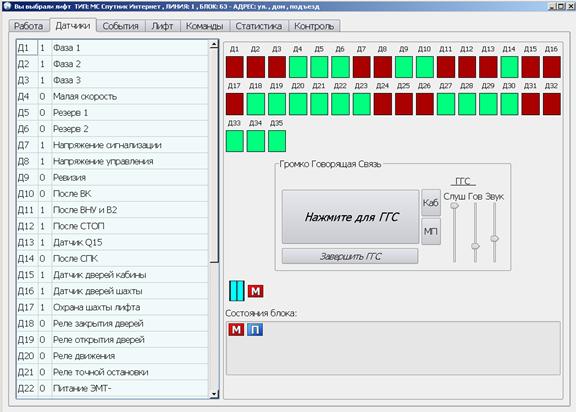Click the sensor list scroll down arrow
The height and width of the screenshot is (412, 576).
(x=214, y=394)
